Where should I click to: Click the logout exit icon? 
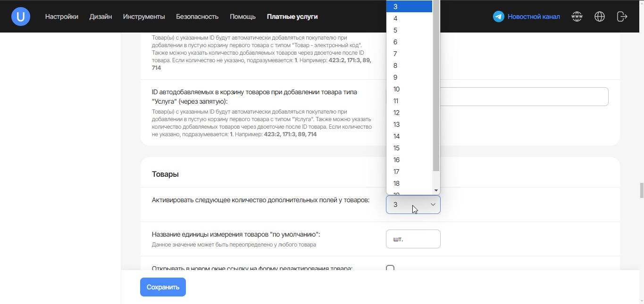622,16
